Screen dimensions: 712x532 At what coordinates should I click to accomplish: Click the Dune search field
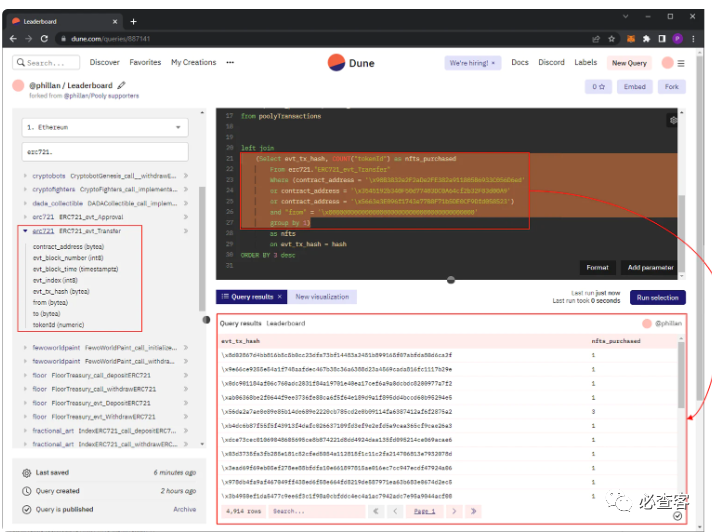tap(46, 63)
